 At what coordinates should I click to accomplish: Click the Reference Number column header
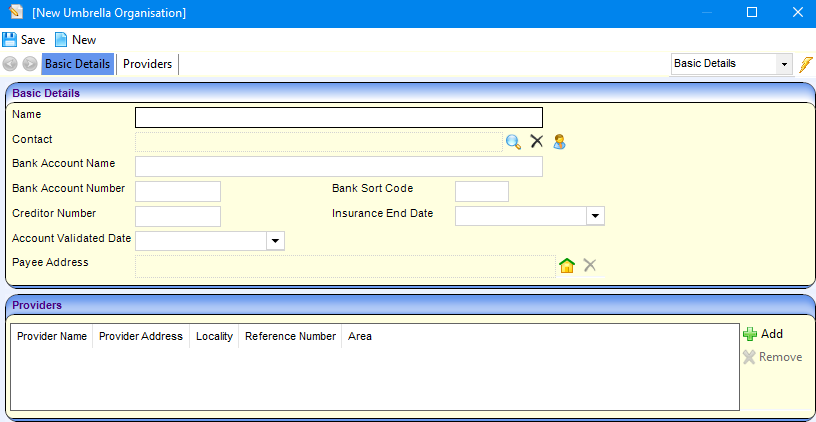(290, 337)
